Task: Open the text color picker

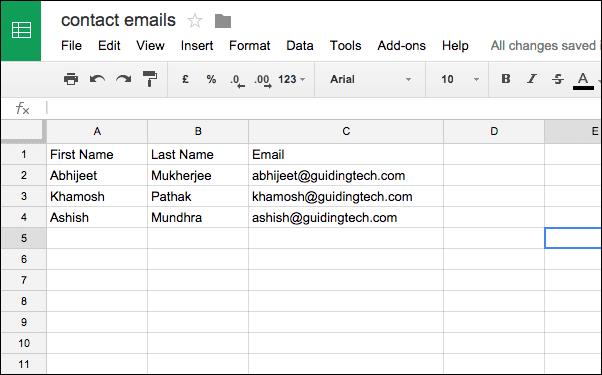Action: click(583, 81)
